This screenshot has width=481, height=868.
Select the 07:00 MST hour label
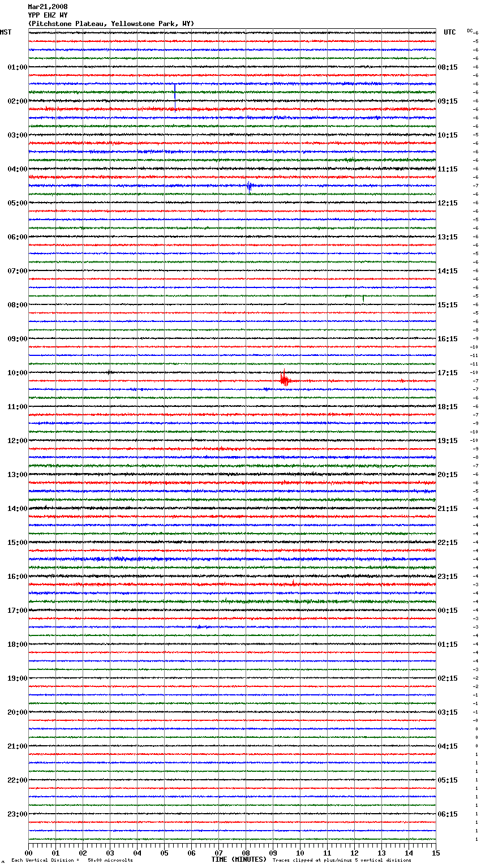pos(18,271)
